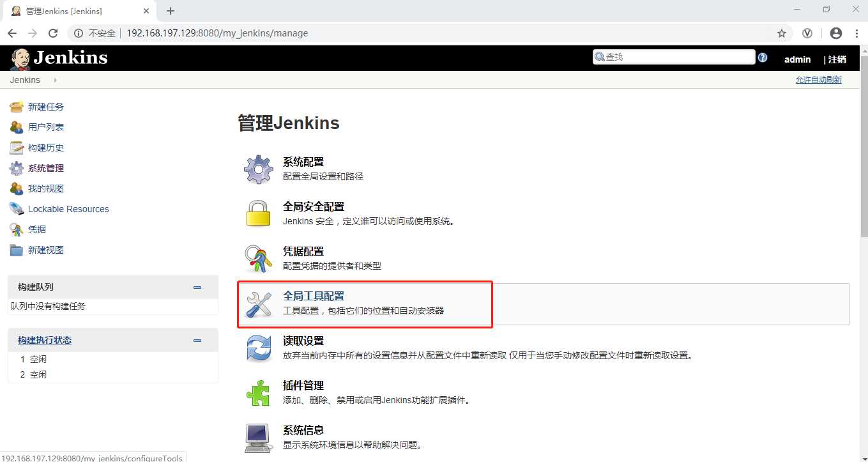
Task: Click the Jenkins breadcrumb link
Action: (x=25, y=80)
